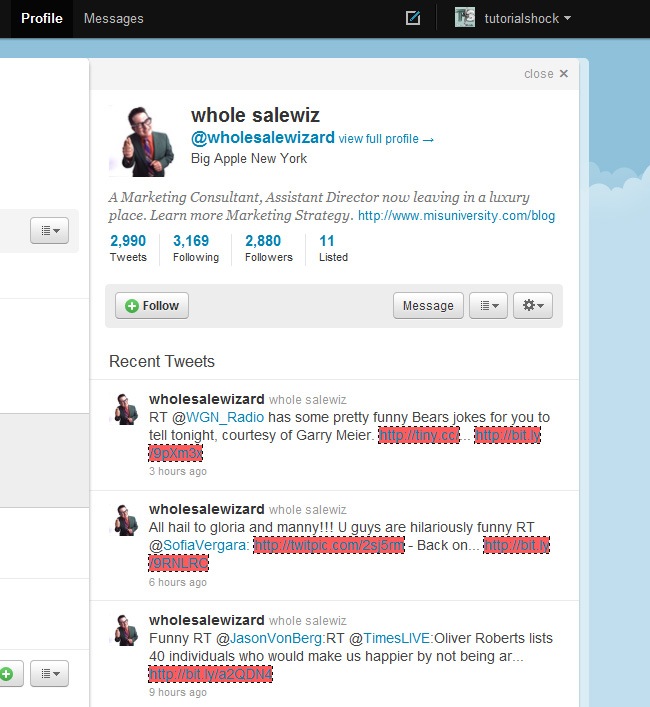
Task: Click wholesalewizard name on the Bears jokes tweet
Action: pos(207,399)
